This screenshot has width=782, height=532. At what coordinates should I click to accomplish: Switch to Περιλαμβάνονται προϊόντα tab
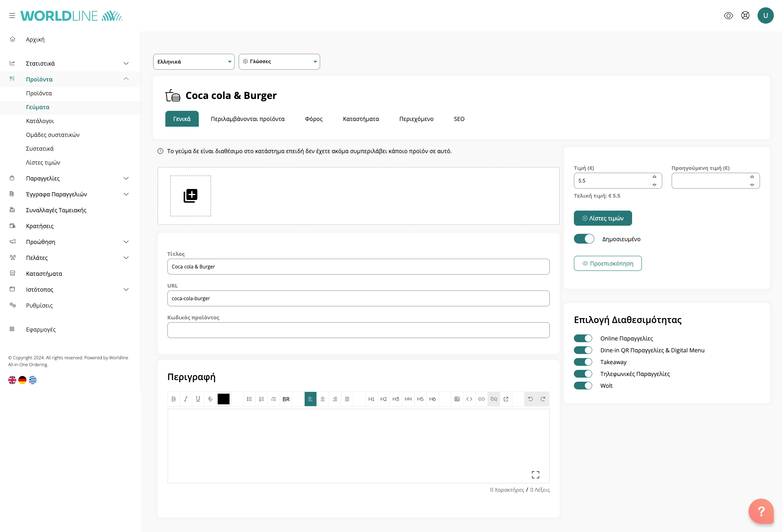pyautogui.click(x=248, y=119)
